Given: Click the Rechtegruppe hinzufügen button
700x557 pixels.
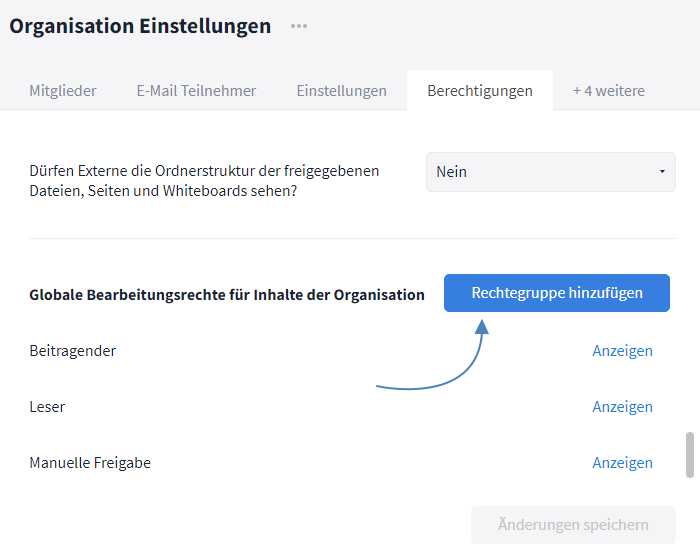Looking at the screenshot, I should point(557,293).
